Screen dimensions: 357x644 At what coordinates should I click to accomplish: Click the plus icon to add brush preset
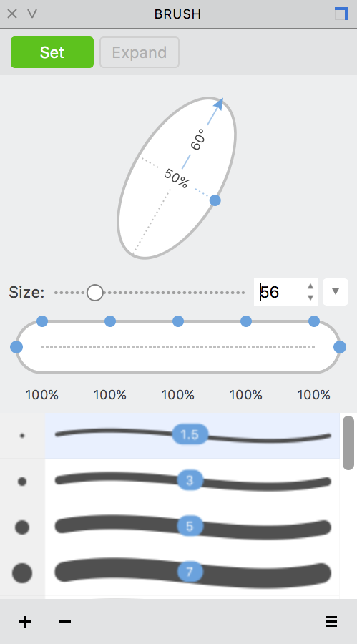(x=25, y=622)
